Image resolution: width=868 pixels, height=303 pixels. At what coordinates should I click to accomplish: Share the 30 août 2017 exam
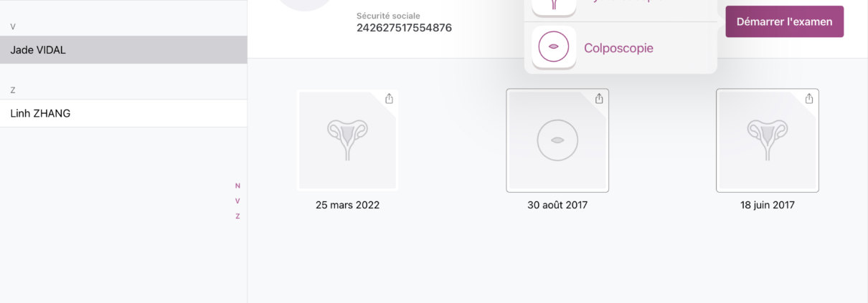click(x=599, y=99)
